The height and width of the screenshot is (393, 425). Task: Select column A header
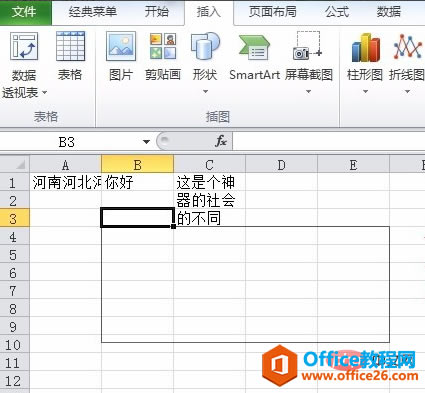pyautogui.click(x=65, y=165)
